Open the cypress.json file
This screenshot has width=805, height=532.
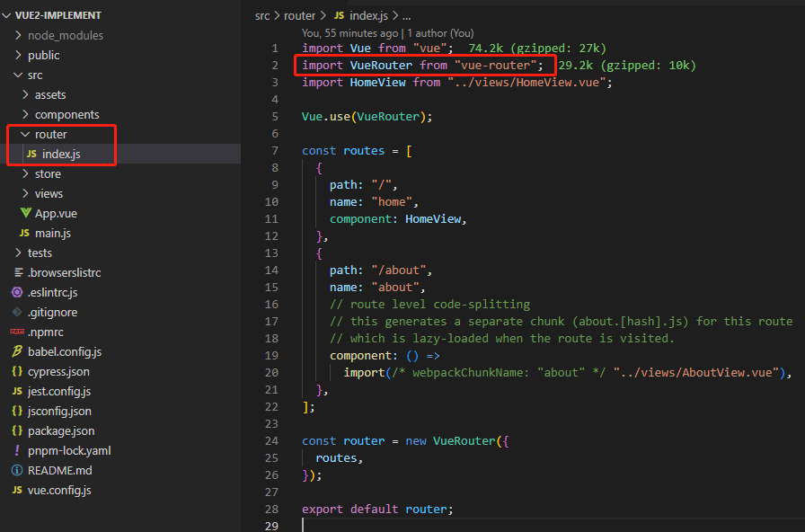120,371
